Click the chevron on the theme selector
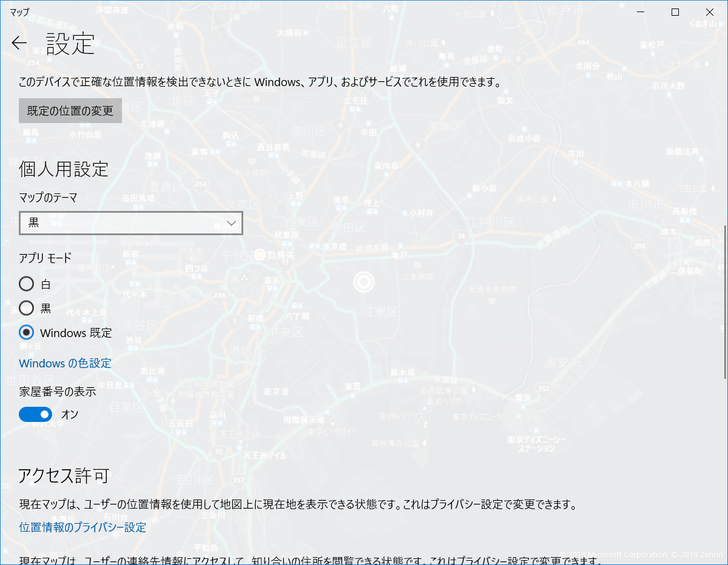The image size is (728, 565). (231, 223)
